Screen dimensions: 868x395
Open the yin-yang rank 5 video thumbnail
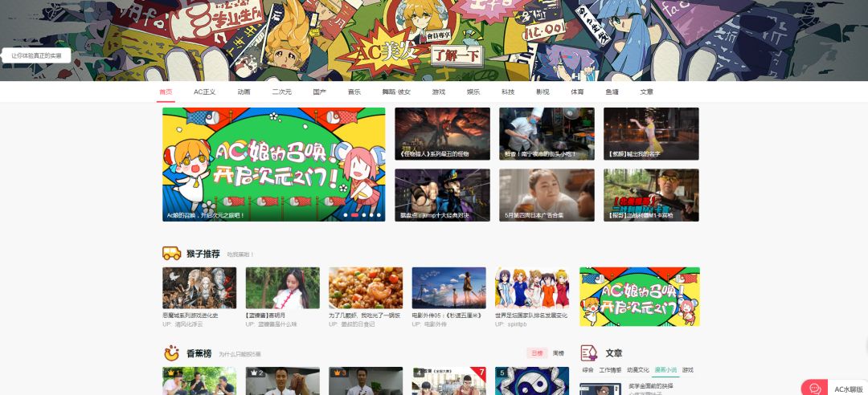click(532, 381)
